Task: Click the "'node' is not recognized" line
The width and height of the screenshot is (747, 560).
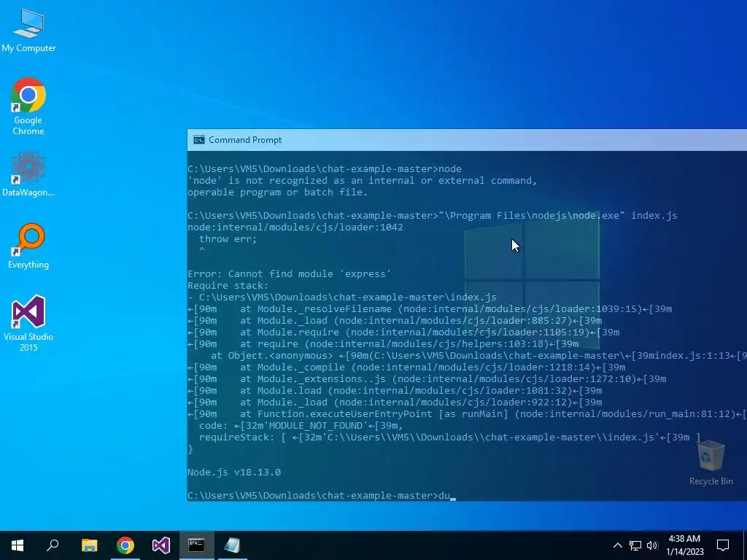Action: [362, 181]
